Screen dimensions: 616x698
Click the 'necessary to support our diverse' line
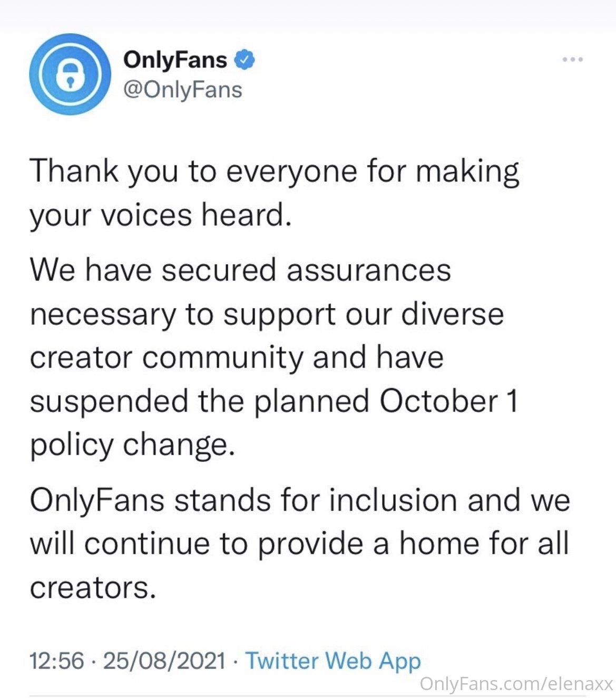267,314
